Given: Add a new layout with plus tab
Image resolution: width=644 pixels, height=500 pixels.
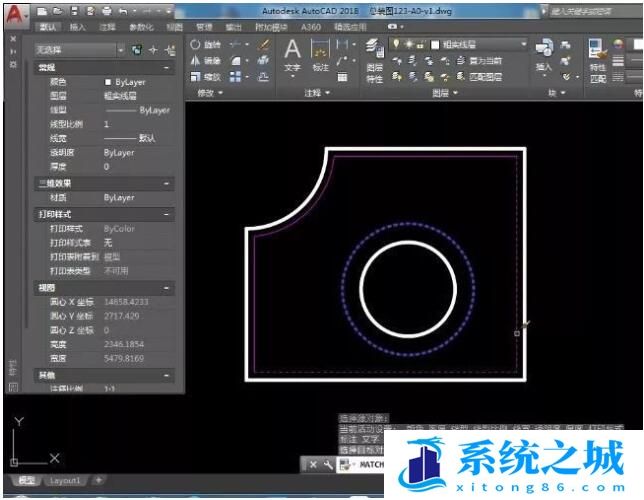Looking at the screenshot, I should (98, 480).
